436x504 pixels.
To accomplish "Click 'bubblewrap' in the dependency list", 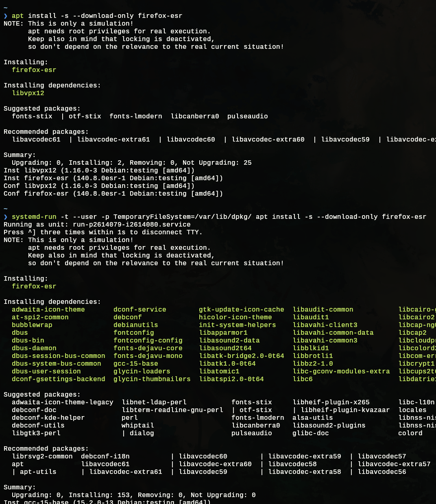I will 32,325.
